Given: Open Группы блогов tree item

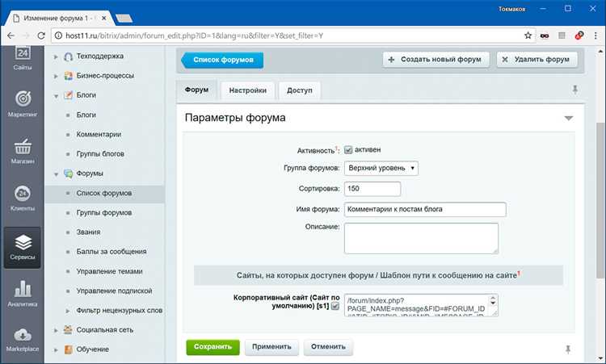Looking at the screenshot, I should point(100,153).
